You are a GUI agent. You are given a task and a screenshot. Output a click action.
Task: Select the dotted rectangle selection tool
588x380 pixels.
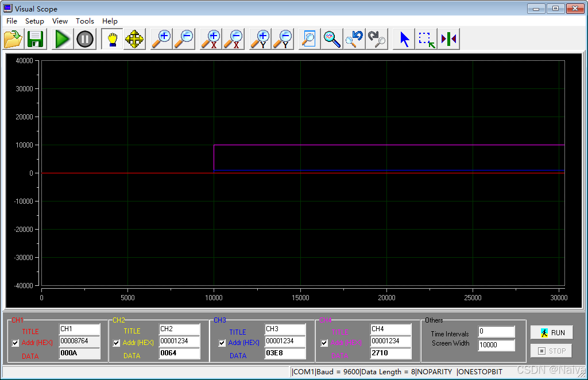(x=427, y=39)
